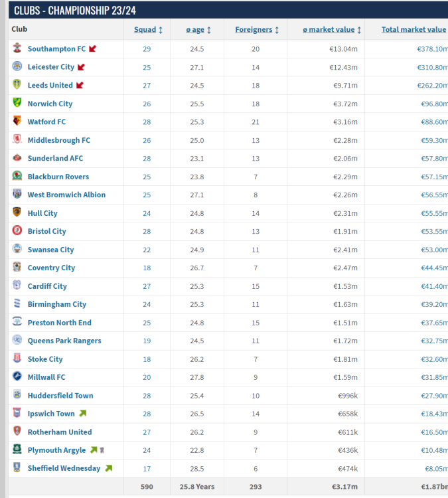Sort table by Total market value header
Screen dimensions: 448x498
coord(413,29)
